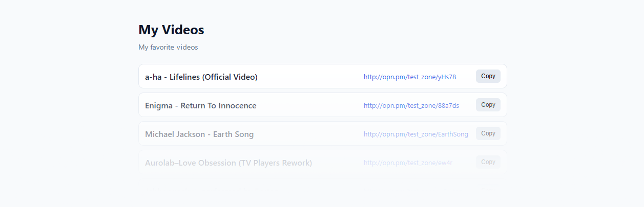Click the "My favorite videos" subtitle text
Image resolution: width=644 pixels, height=207 pixels.
(168, 47)
